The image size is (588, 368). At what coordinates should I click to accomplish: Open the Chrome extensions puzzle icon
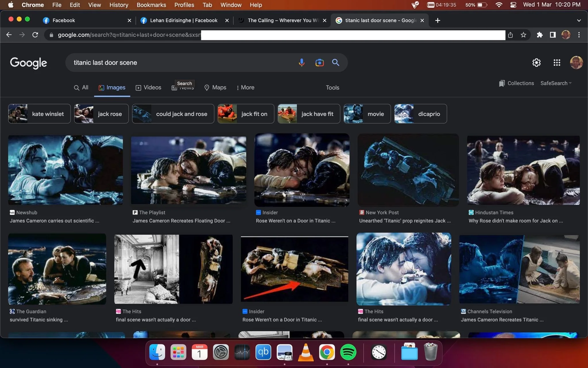(x=539, y=35)
